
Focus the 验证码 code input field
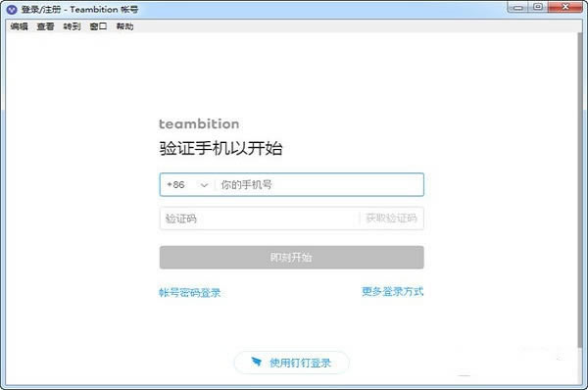(259, 219)
